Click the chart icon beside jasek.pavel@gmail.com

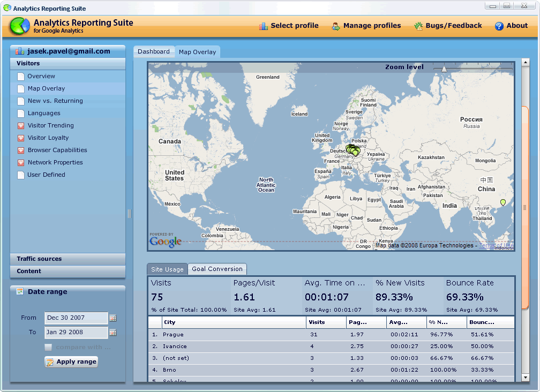(x=20, y=51)
